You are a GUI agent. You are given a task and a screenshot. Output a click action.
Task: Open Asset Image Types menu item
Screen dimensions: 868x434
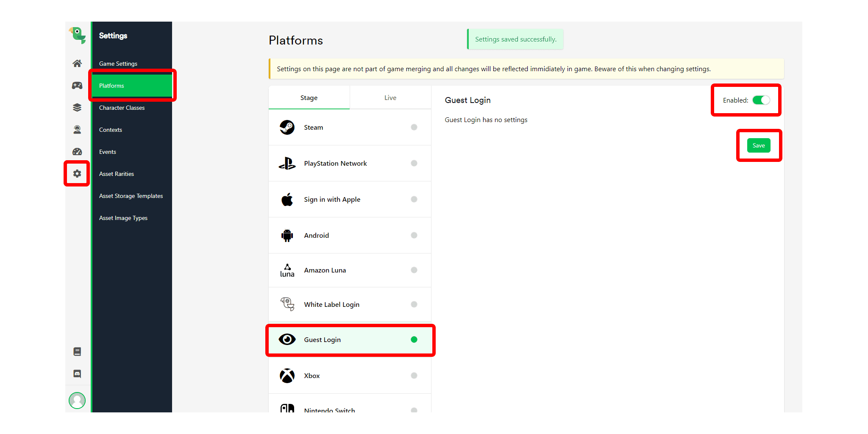click(x=132, y=218)
